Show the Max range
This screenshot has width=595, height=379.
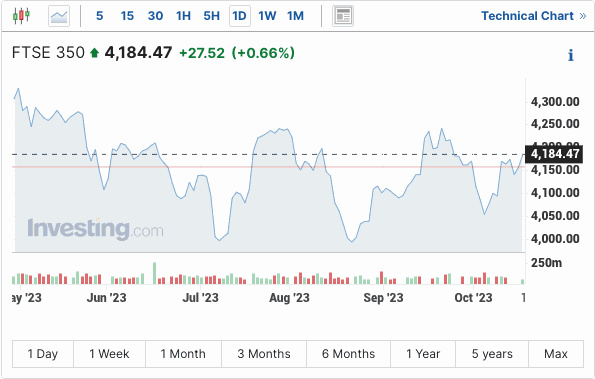pyautogui.click(x=556, y=354)
